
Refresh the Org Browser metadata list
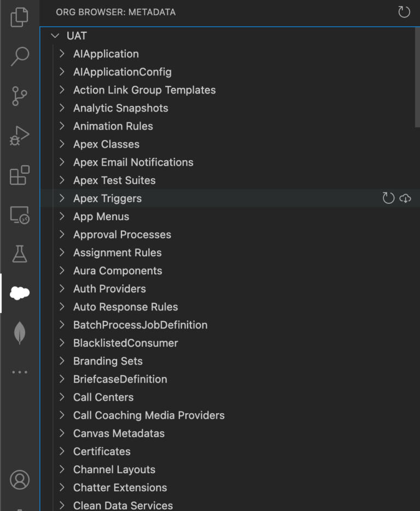[x=404, y=12]
